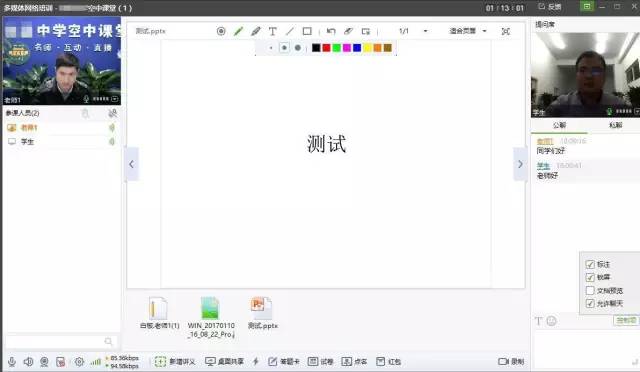Pick the green color swatch
The height and width of the screenshot is (372, 640).
[336, 48]
